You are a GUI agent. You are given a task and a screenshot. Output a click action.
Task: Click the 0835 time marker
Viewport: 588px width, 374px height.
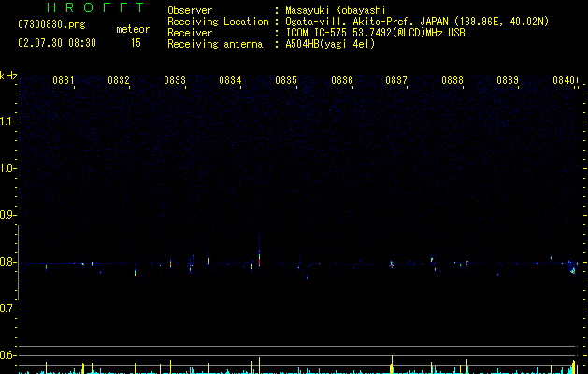286,80
